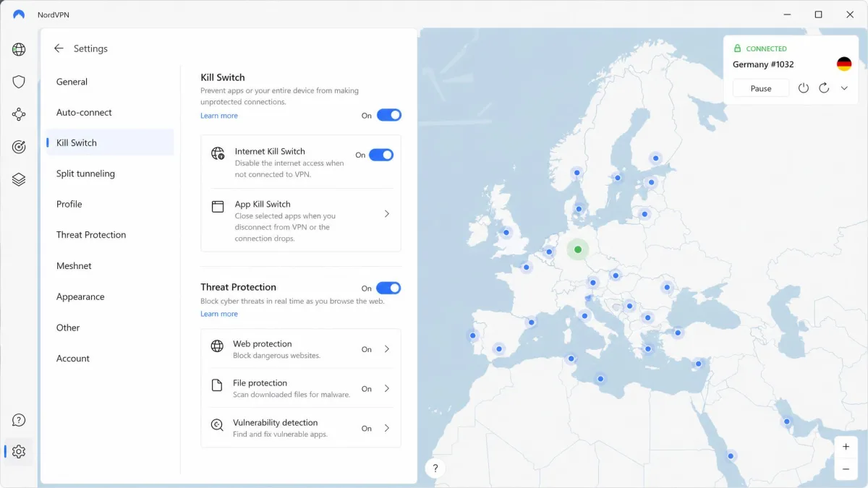Click the Kill Switch section heading
Image resolution: width=868 pixels, height=488 pixels.
tap(223, 77)
